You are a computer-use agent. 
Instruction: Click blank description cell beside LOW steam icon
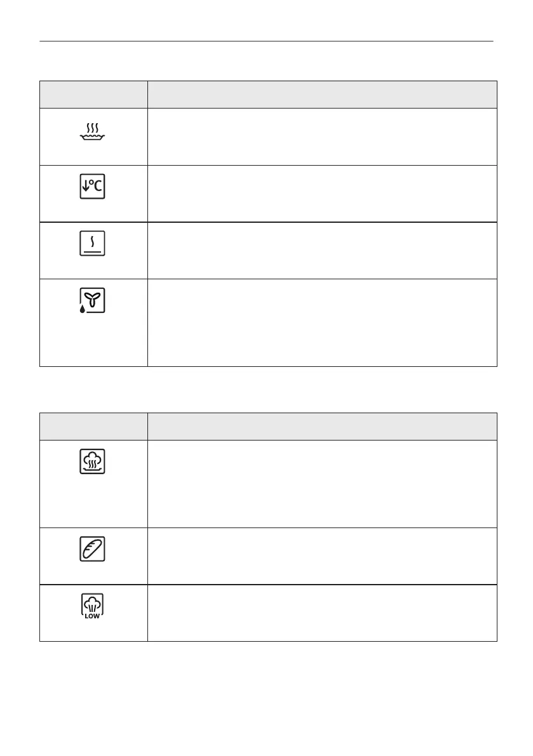point(322,613)
